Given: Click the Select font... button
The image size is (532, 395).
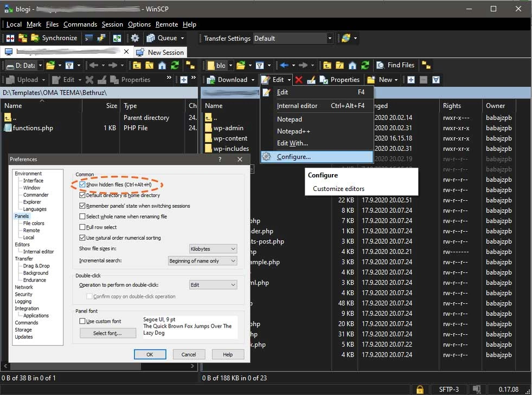Looking at the screenshot, I should (x=107, y=333).
